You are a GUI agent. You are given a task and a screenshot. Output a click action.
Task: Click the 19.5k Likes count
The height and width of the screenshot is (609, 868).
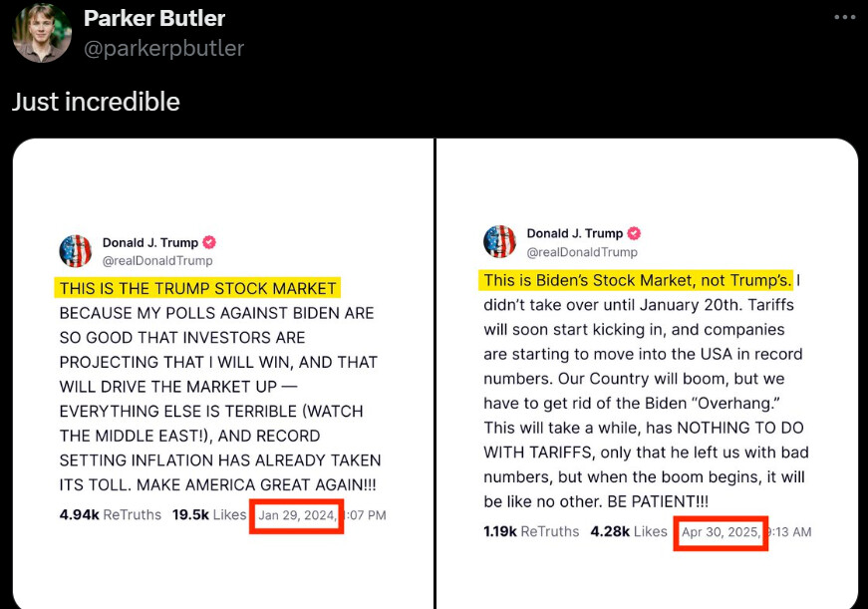coord(209,515)
